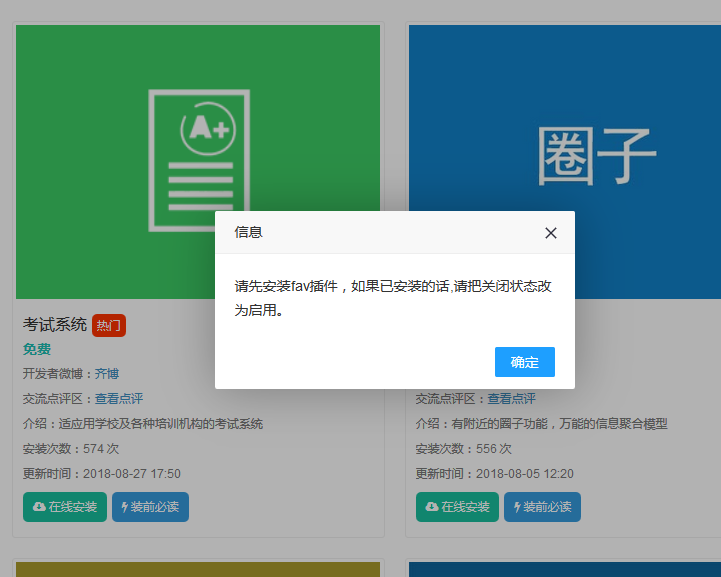Click the 安装次数 574 次 text
721x577 pixels.
point(70,449)
